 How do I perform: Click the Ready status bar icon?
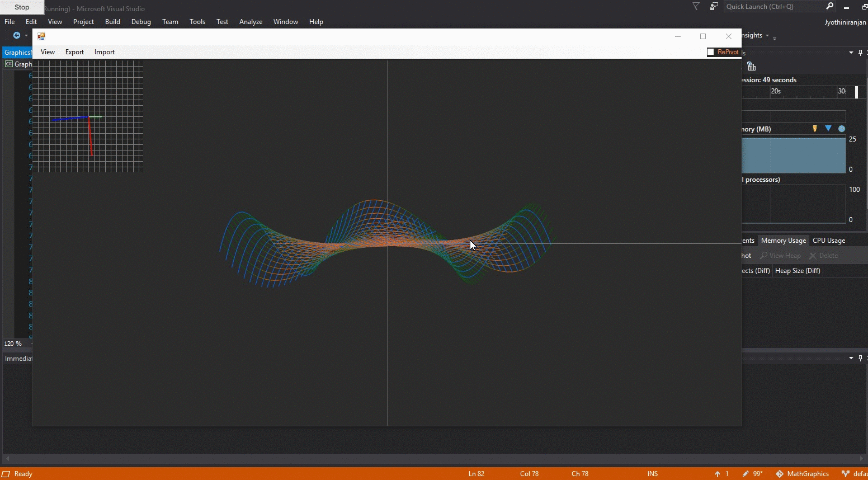(6, 474)
